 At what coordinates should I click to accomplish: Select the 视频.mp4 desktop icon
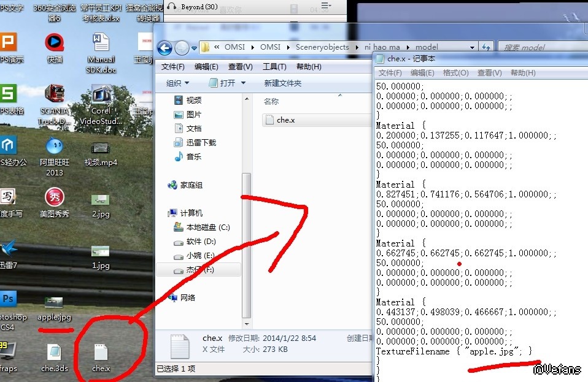(x=101, y=155)
